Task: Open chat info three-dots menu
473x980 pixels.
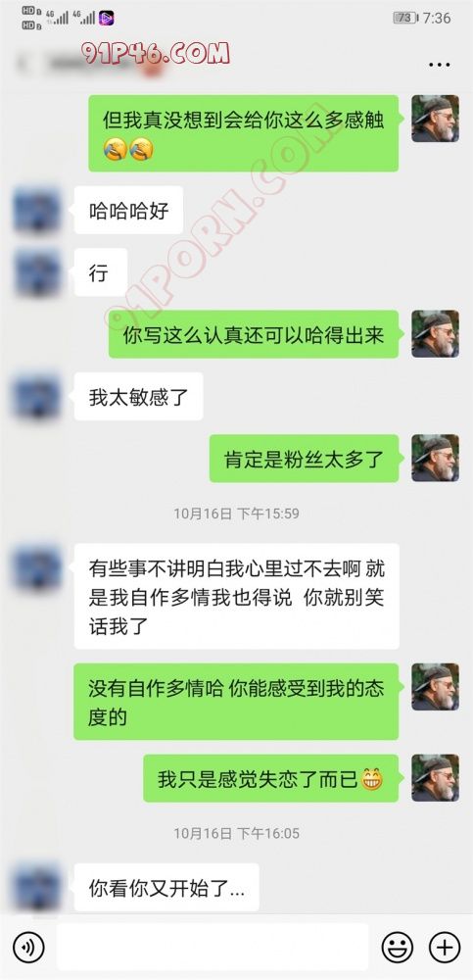Action: (x=440, y=65)
